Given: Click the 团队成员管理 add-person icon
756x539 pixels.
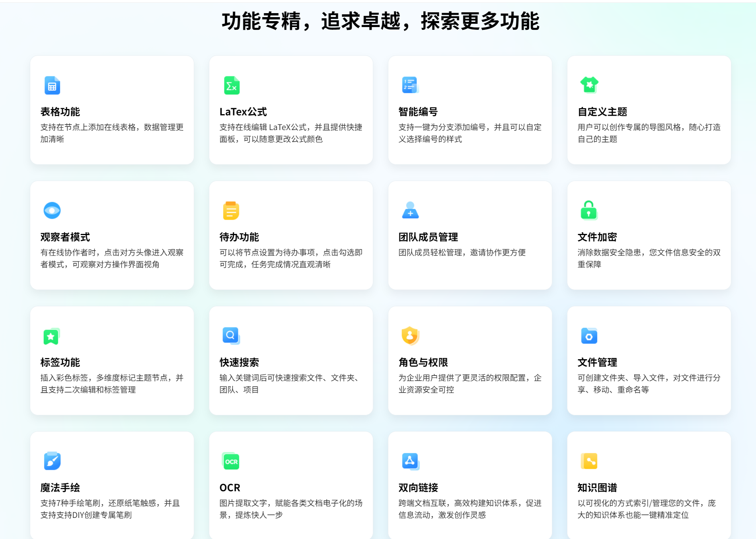Looking at the screenshot, I should coord(410,210).
